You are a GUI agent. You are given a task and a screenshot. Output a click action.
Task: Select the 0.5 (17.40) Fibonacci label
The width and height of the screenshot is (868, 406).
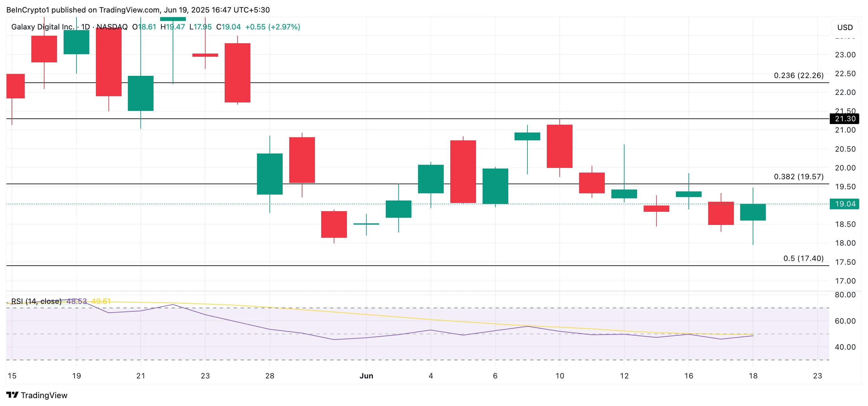click(803, 258)
